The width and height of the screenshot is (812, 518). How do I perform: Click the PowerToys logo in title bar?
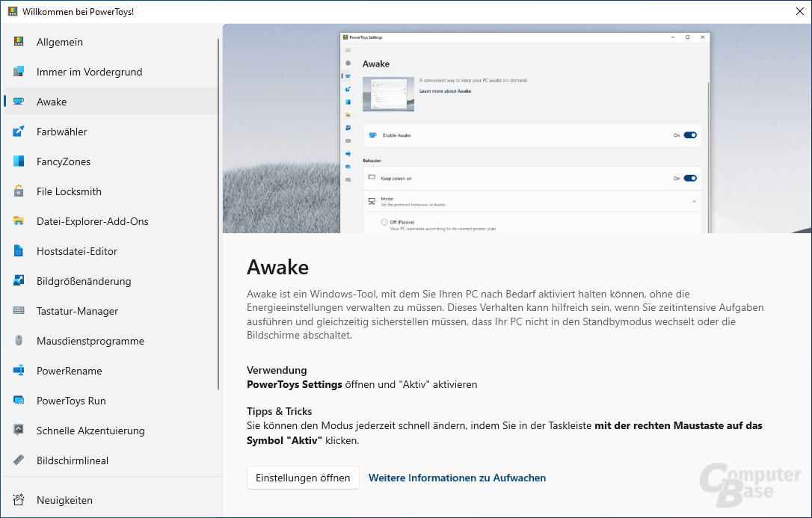pos(13,11)
